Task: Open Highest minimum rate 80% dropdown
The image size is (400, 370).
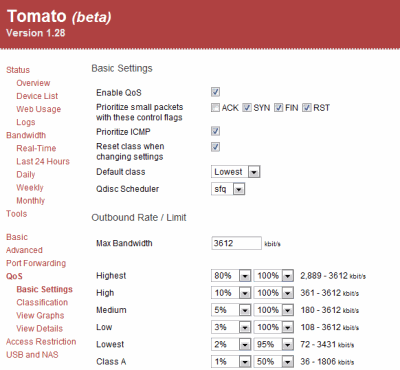Action: pyautogui.click(x=231, y=276)
